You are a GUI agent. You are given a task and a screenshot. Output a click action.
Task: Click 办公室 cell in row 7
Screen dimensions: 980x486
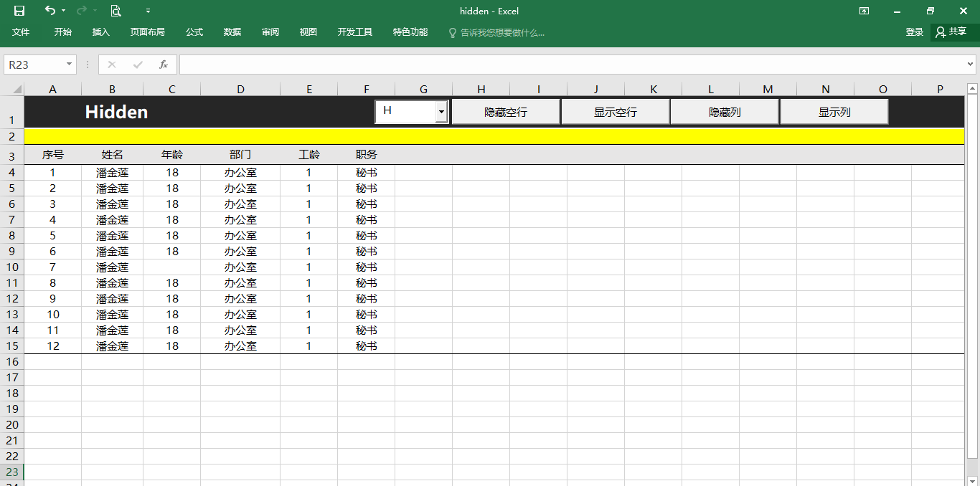tap(240, 220)
